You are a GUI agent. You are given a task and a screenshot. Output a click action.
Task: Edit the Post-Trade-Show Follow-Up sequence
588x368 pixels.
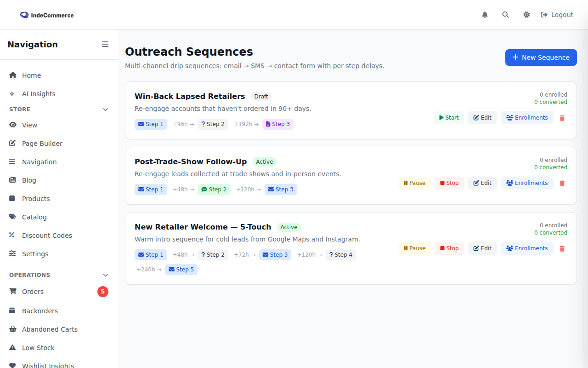(482, 183)
